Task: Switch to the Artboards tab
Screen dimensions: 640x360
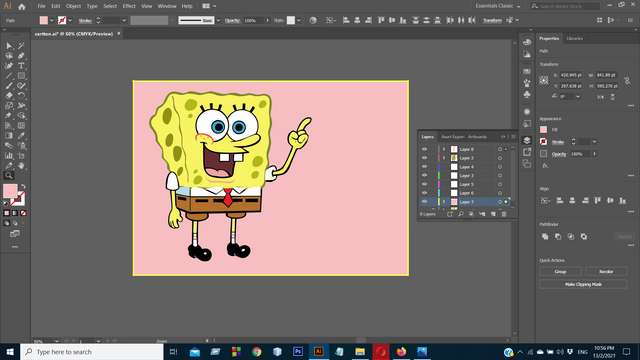Action: point(477,137)
